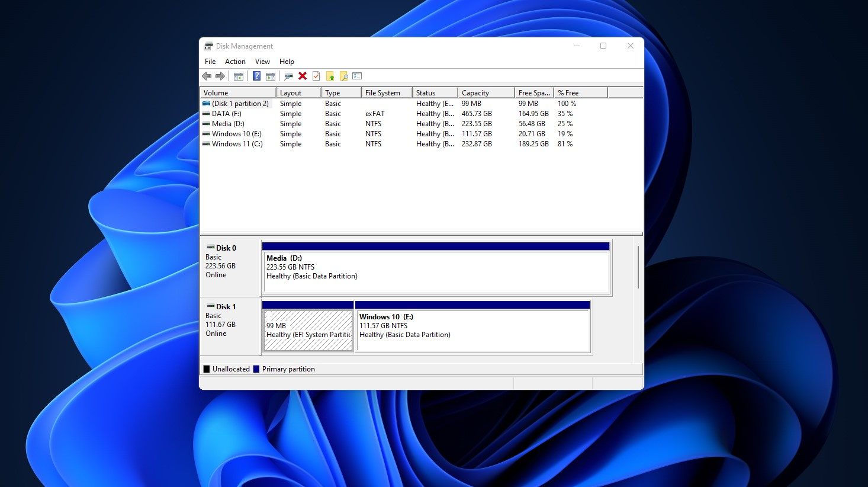Click the exFAT file system cell
The height and width of the screenshot is (487, 868).
[x=375, y=113]
